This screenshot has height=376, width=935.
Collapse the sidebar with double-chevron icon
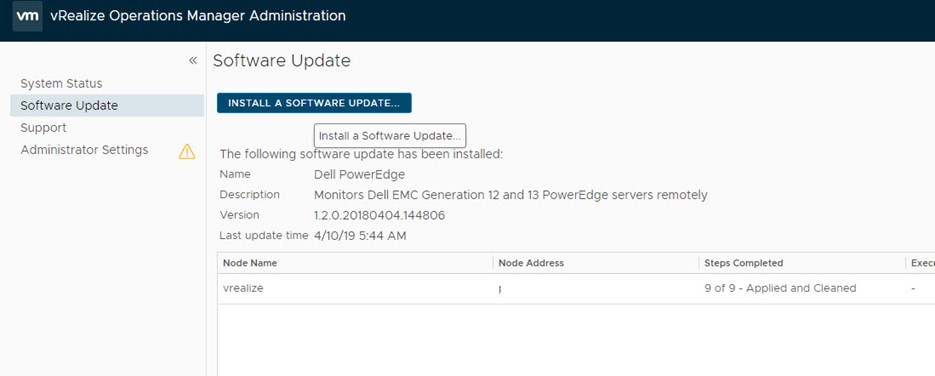pos(193,60)
